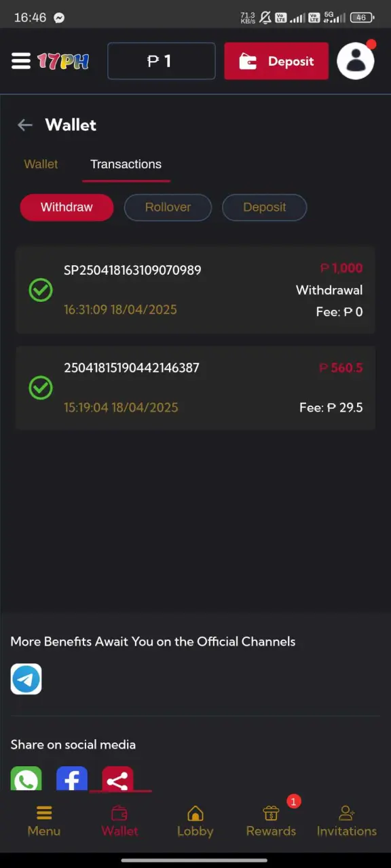Open the hamburger menu icon
Viewport: 391px width, 868px height.
pyautogui.click(x=21, y=61)
